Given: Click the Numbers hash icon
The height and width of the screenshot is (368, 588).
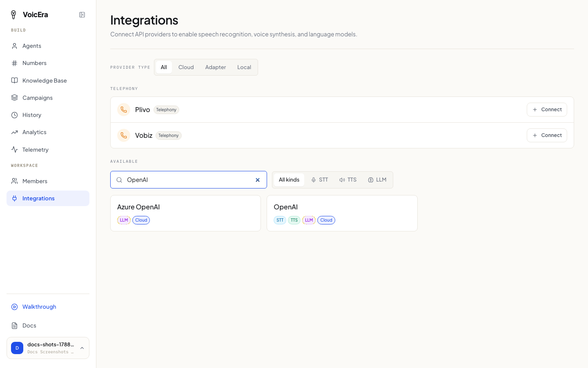Looking at the screenshot, I should (15, 63).
